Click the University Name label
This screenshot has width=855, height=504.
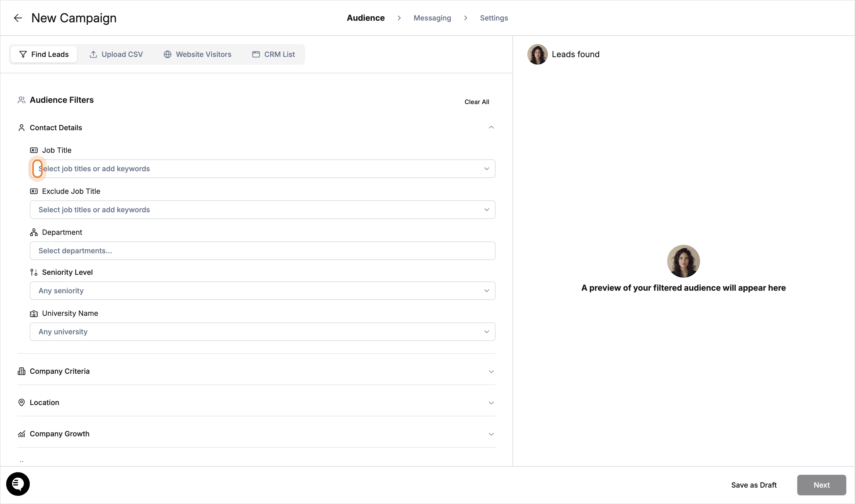click(x=70, y=314)
